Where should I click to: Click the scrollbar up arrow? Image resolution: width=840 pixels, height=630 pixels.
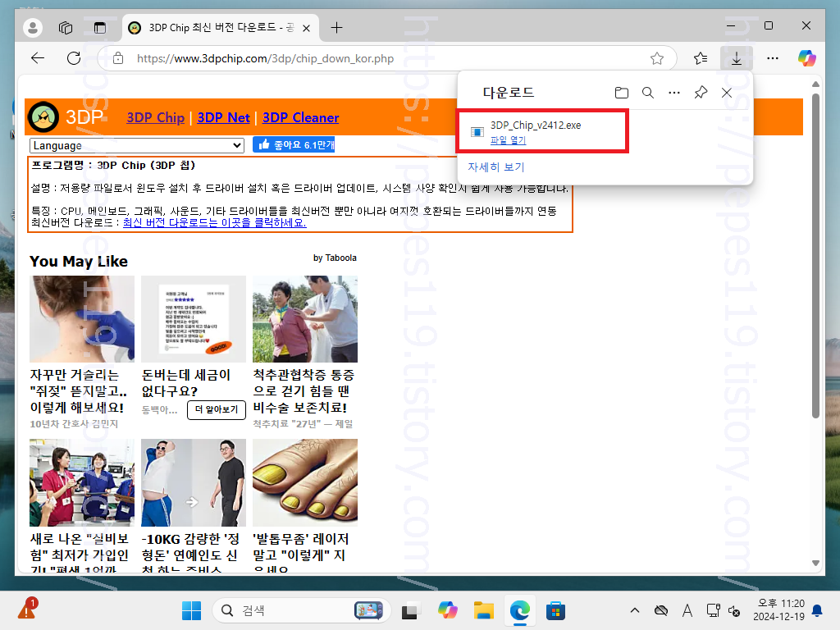pos(815,84)
